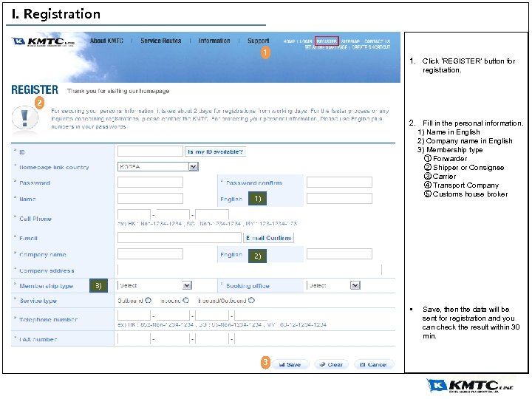Open the Membership type dropdown

(154, 285)
